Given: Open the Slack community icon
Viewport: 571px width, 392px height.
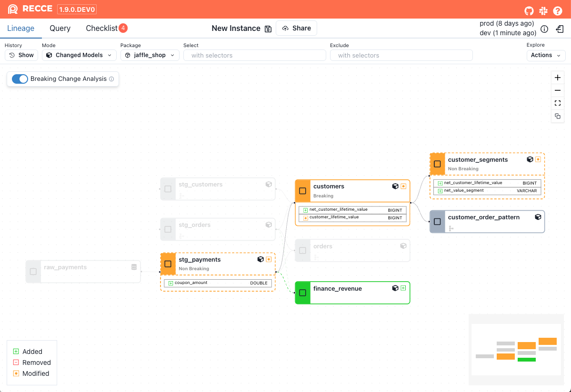Looking at the screenshot, I should [543, 11].
